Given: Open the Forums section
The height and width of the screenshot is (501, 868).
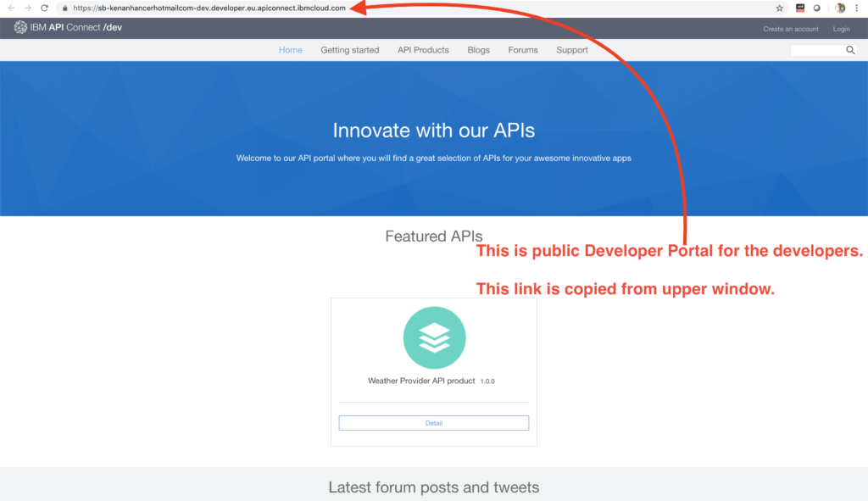Looking at the screenshot, I should [x=523, y=50].
